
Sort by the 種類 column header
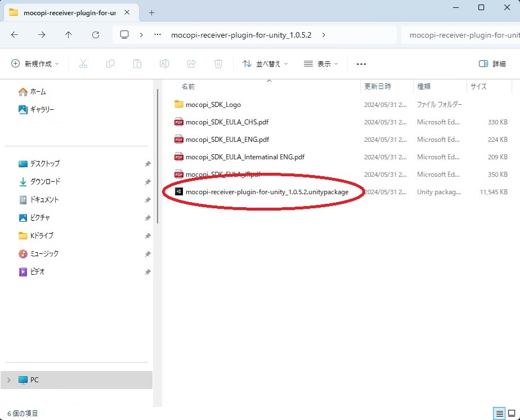[424, 87]
